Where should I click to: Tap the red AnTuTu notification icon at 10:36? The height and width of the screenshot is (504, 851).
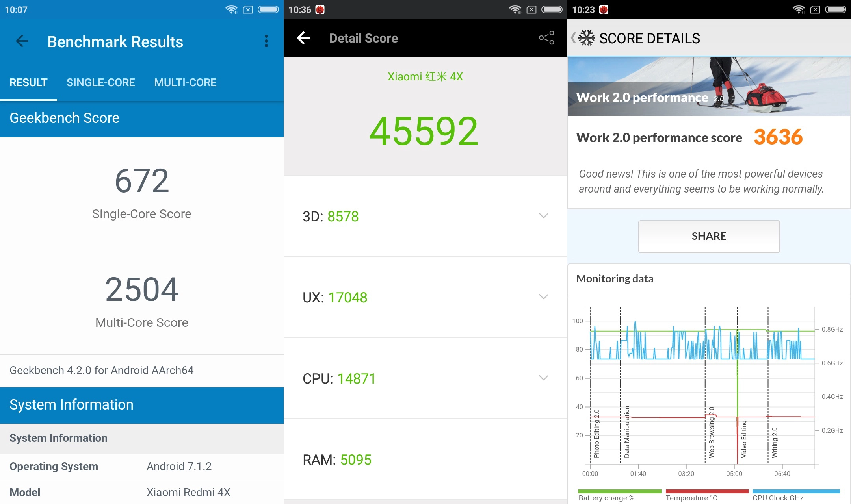(320, 9)
